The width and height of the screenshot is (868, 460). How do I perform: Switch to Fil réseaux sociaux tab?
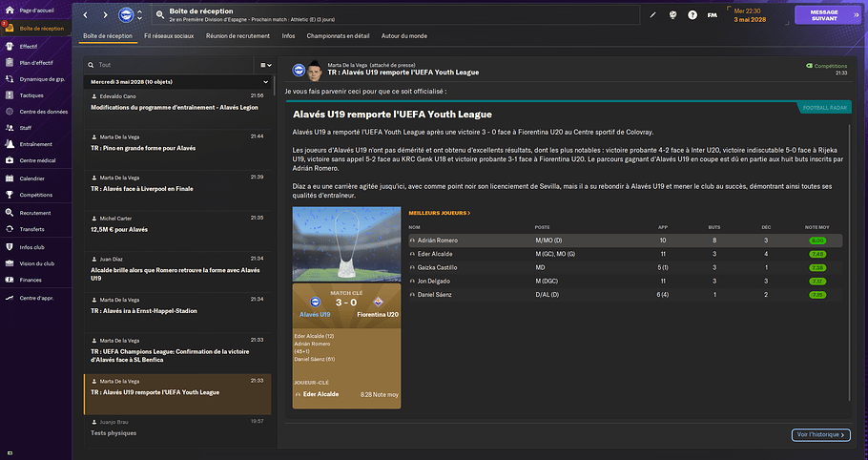(169, 36)
